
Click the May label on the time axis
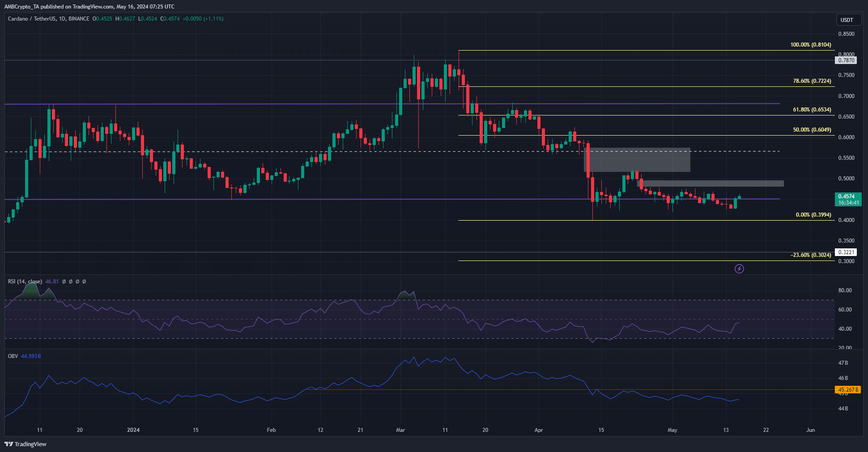point(672,430)
